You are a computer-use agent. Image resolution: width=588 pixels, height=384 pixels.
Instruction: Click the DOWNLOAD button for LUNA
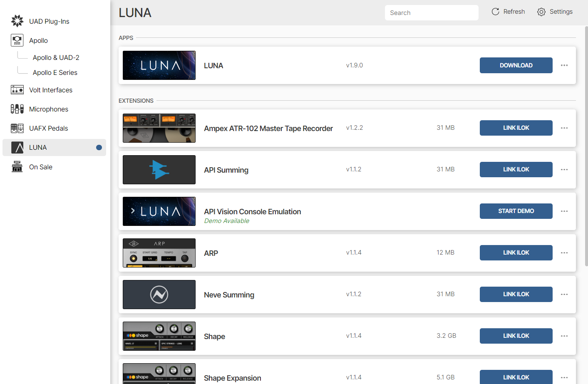coord(516,65)
